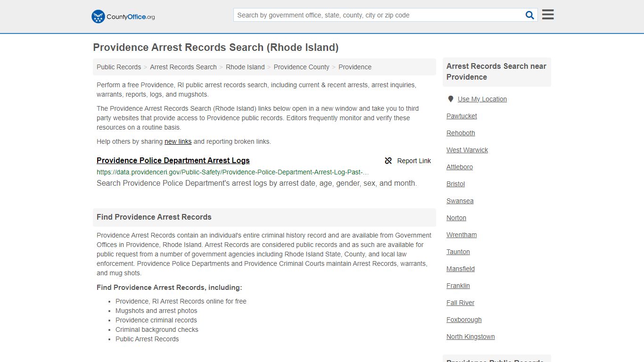Select Franklin nearby city
The width and height of the screenshot is (644, 362).
point(458,286)
